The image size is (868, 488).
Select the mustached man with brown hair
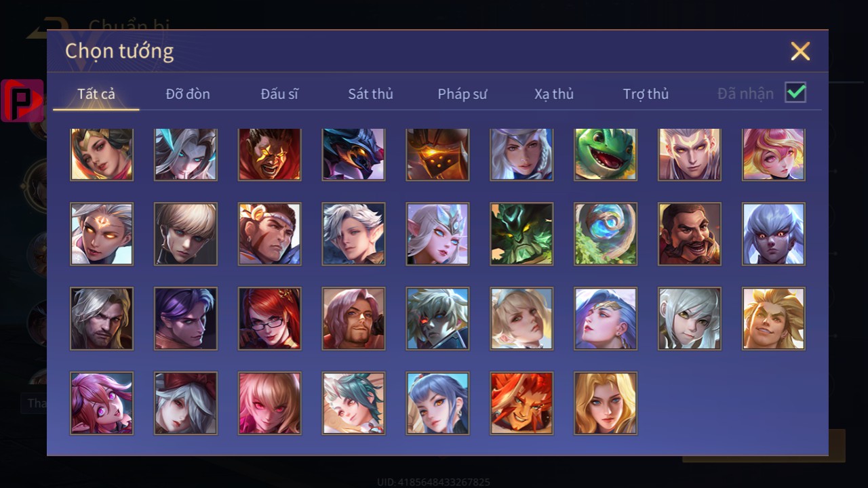click(x=690, y=234)
